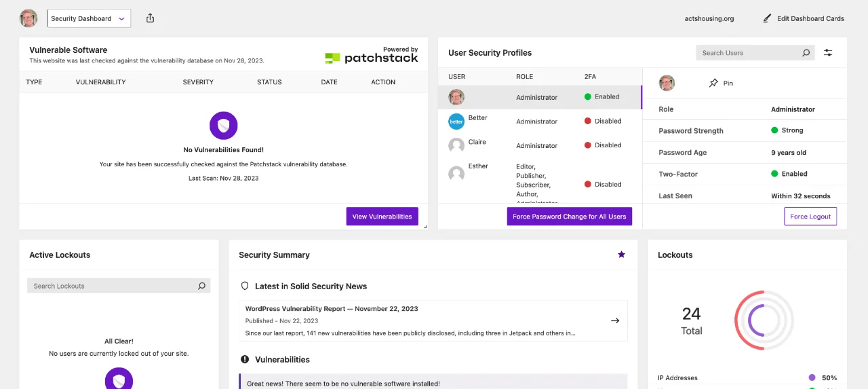Click the share dashboard icon
This screenshot has width=868, height=389.
[x=150, y=18]
